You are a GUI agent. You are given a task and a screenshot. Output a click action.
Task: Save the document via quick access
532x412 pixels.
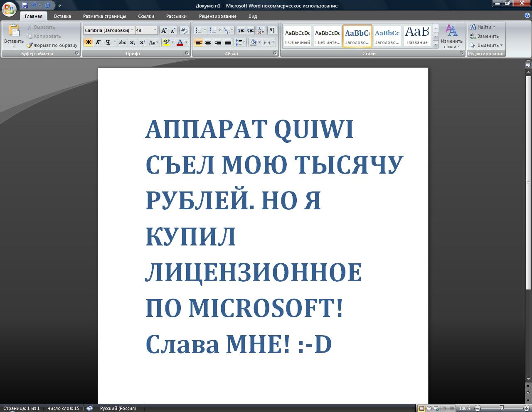25,5
